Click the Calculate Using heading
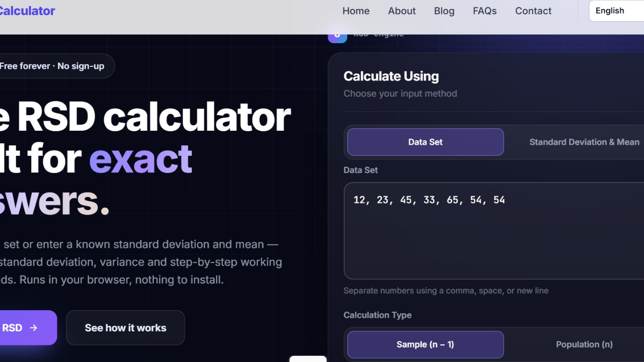Image resolution: width=644 pixels, height=362 pixels. pos(391,76)
